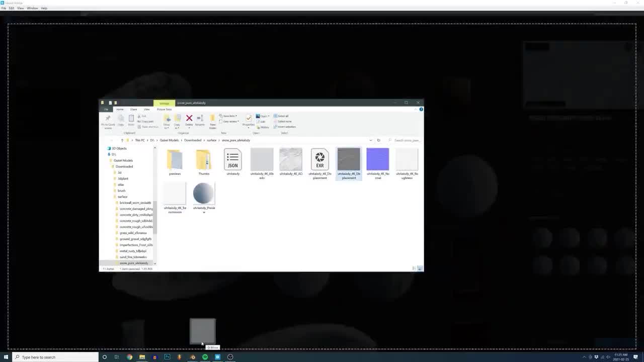Screen dimensions: 644x362
Task: Open the Share ribbon tab
Action: pos(133,109)
